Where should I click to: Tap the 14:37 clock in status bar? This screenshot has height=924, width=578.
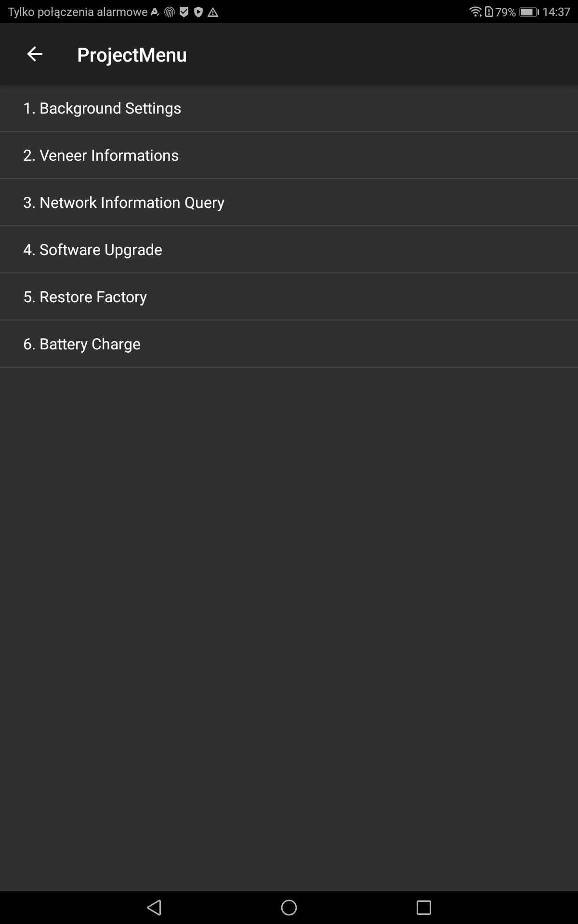coord(556,12)
